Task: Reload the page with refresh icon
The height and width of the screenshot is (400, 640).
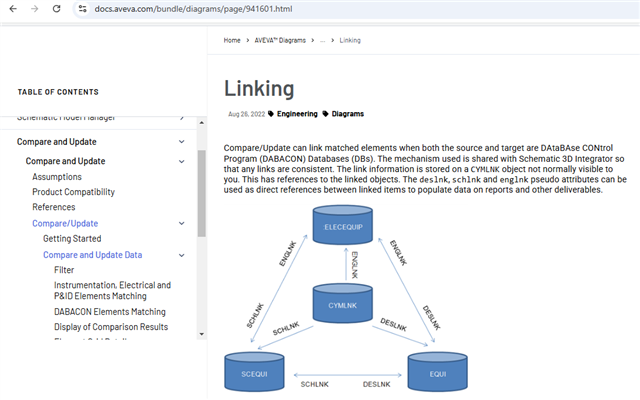Action: click(56, 9)
